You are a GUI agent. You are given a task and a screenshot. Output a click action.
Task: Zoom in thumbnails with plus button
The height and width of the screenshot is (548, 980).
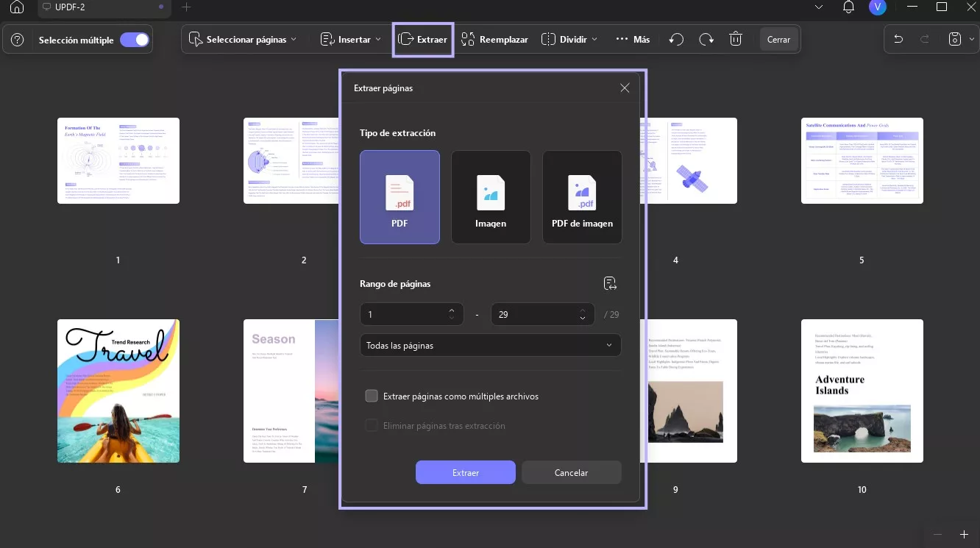click(964, 534)
